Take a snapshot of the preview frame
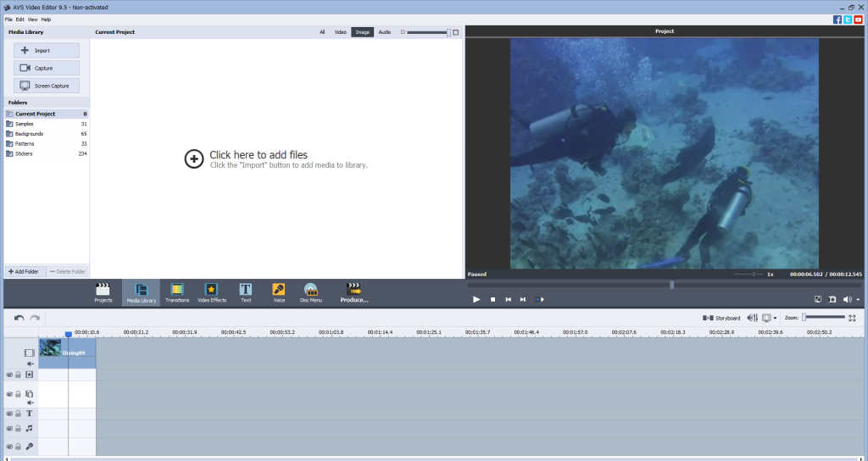The height and width of the screenshot is (461, 868). coord(832,299)
